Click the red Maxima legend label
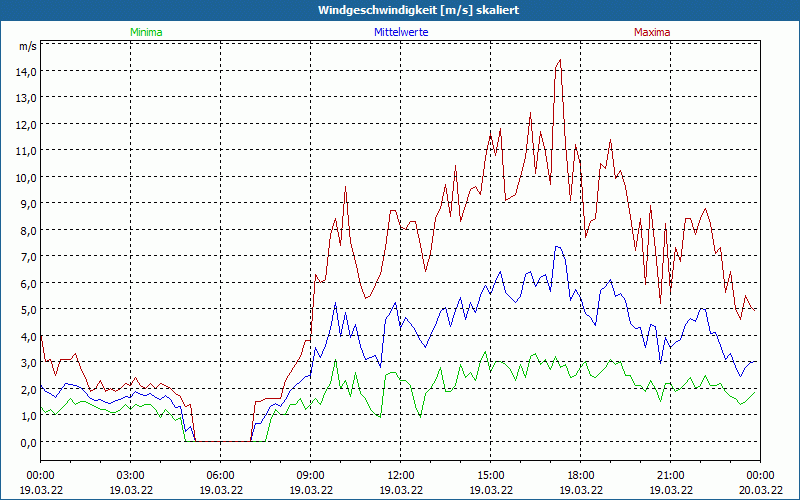Screen dimensions: 800x500 pos(652,32)
